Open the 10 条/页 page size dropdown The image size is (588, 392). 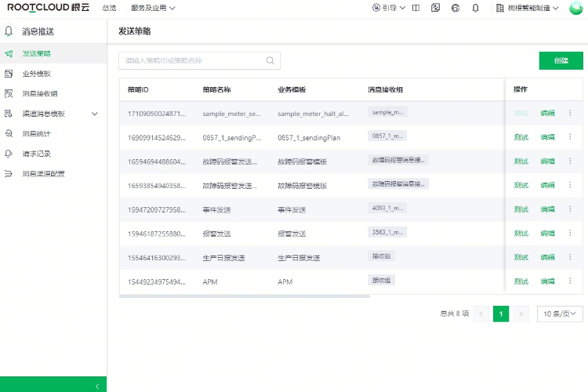coord(560,314)
